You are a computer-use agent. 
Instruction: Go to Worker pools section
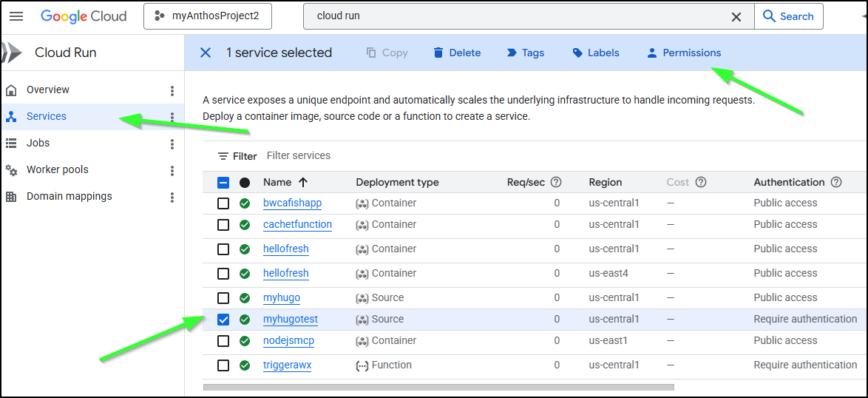57,169
